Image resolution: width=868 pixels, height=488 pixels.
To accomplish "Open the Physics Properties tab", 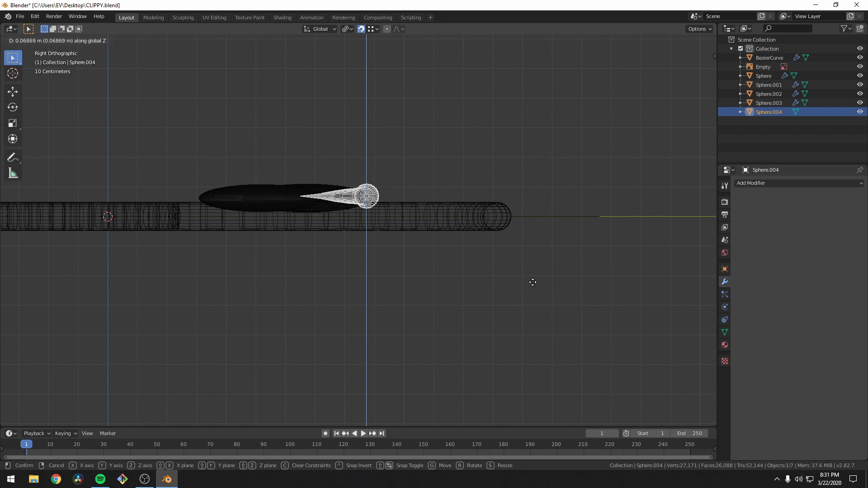I will (724, 307).
